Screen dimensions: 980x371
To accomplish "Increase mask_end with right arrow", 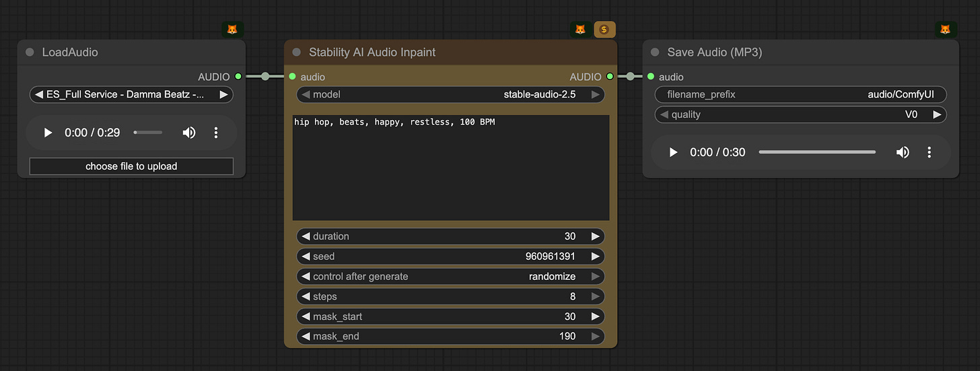I will click(x=595, y=336).
